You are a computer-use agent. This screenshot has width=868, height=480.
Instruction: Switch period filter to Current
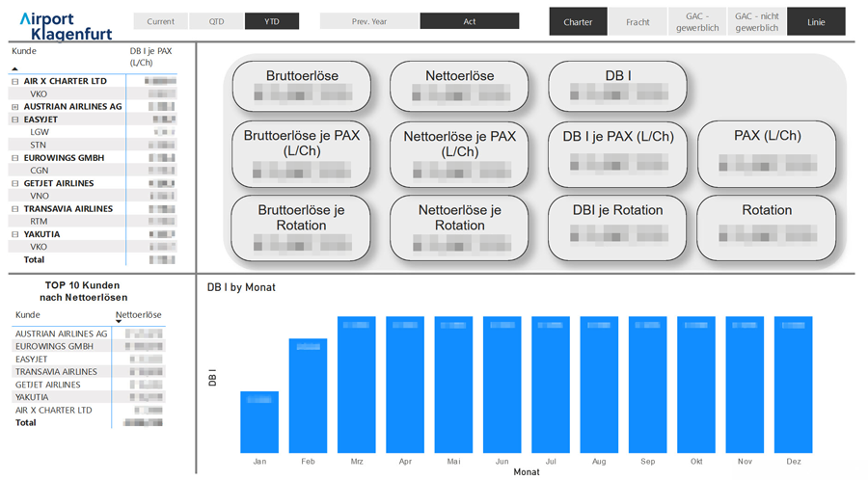click(161, 21)
